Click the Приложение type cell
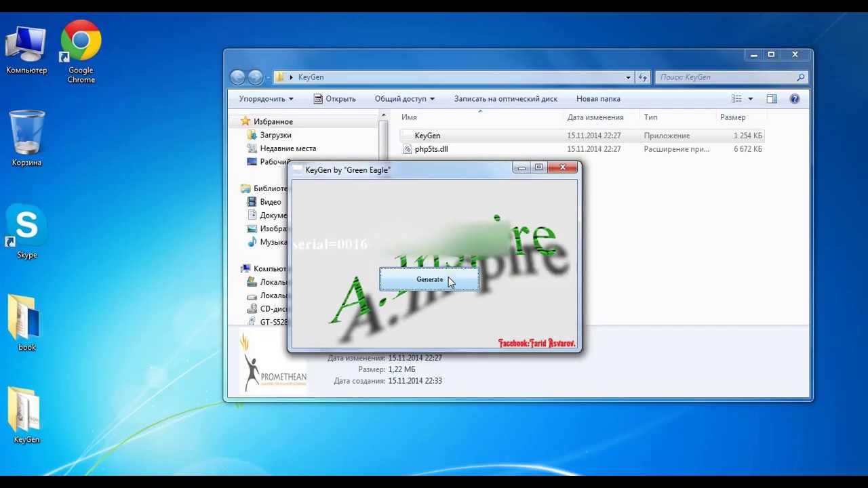868x488 pixels. pyautogui.click(x=667, y=136)
